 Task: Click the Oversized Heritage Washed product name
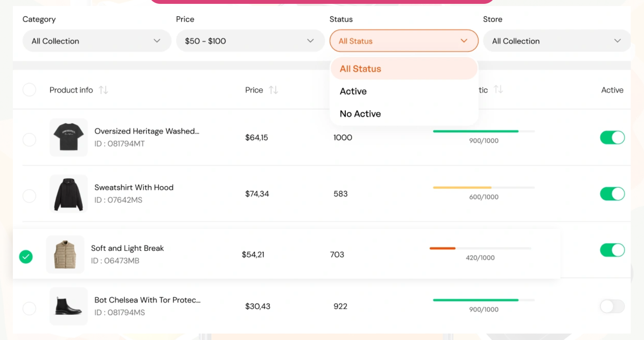147,131
